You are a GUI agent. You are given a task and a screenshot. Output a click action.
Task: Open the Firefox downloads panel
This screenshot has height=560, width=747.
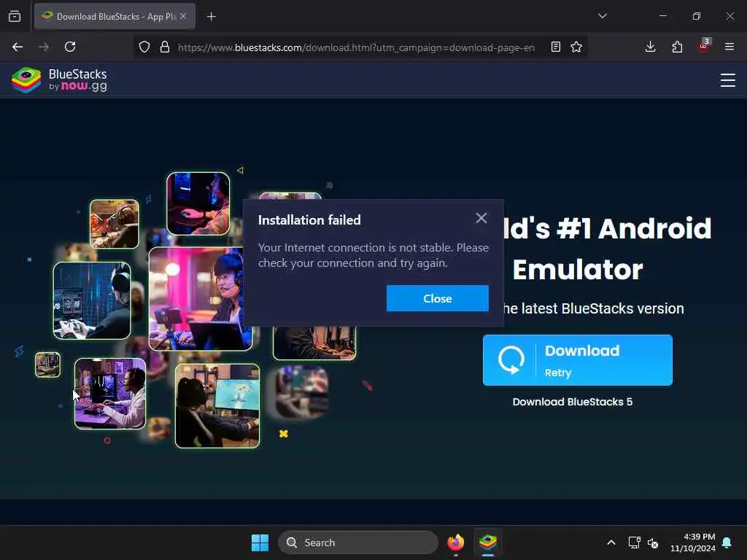[650, 47]
